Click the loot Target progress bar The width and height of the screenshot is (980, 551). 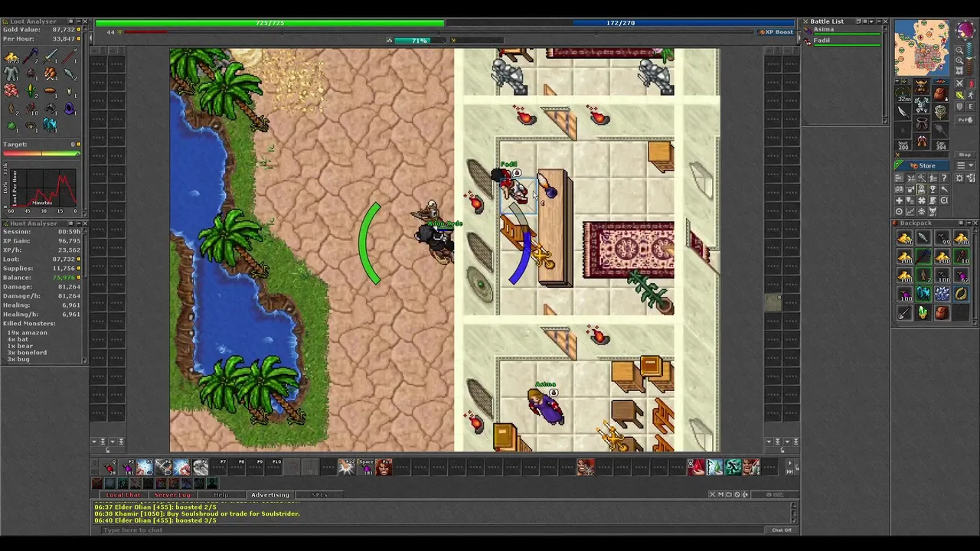coord(41,153)
